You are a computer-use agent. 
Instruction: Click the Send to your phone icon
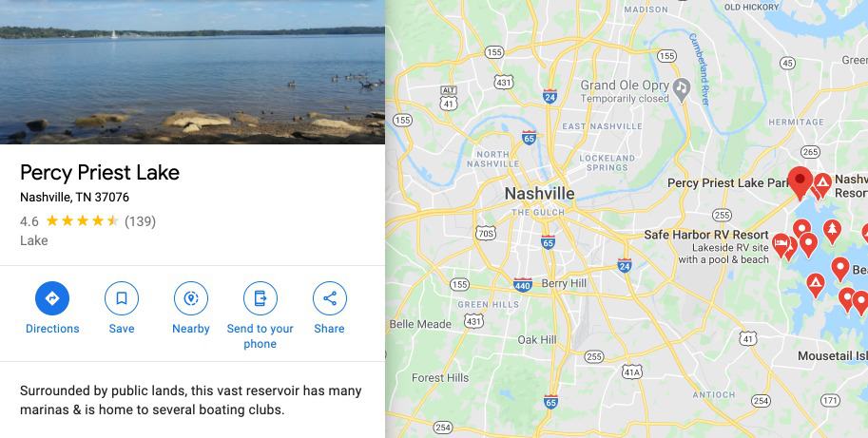click(x=260, y=298)
